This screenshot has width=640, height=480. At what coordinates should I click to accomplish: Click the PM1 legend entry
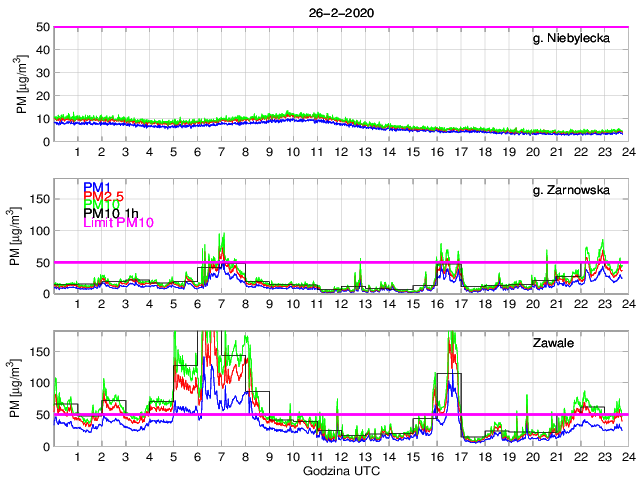96,187
